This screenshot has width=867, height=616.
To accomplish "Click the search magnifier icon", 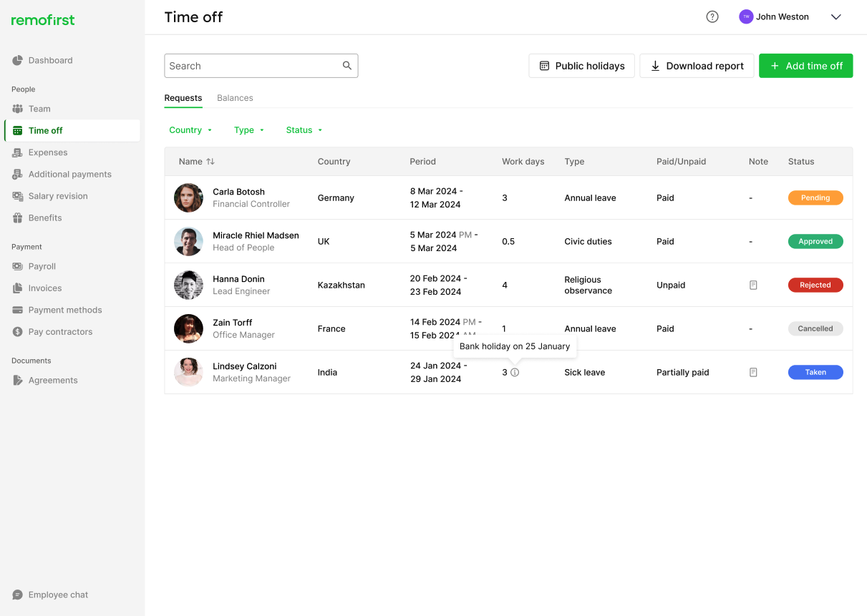I will click(347, 66).
